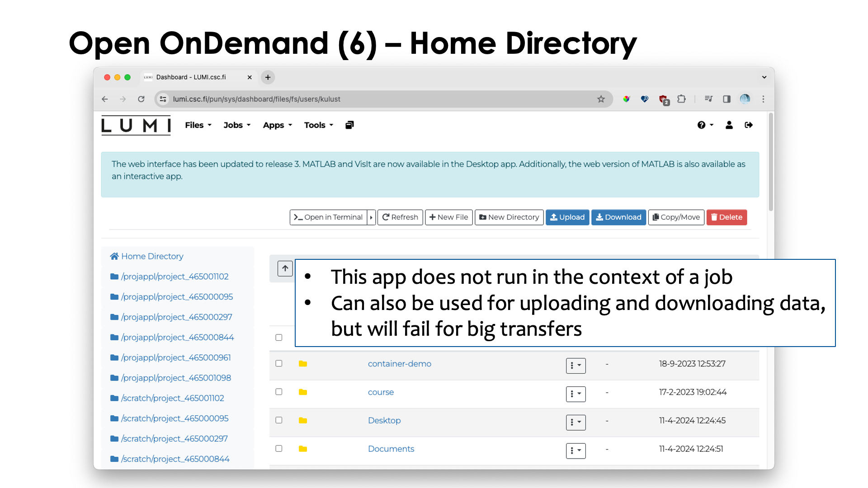Click the up-arrow parent directory button
Screen dimensions: 868x488
click(285, 268)
